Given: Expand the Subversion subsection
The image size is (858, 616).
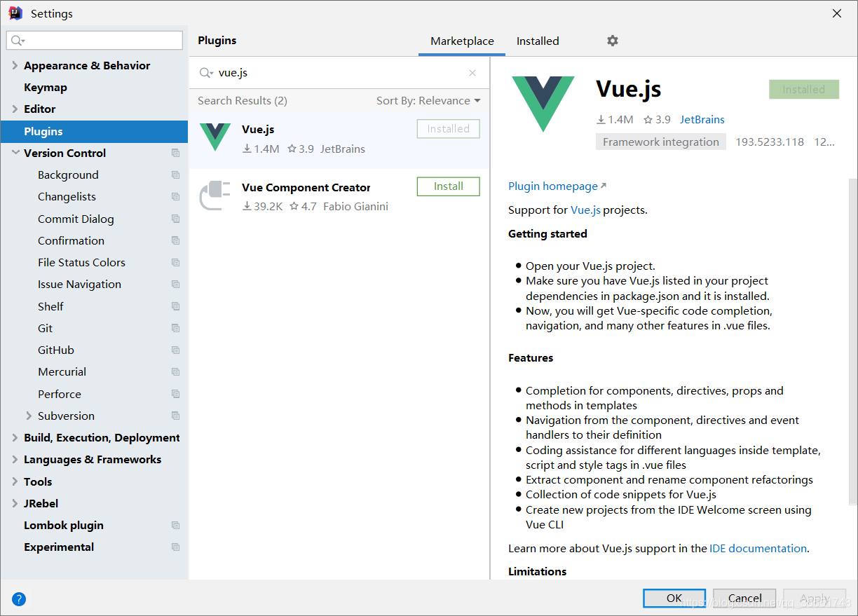Looking at the screenshot, I should [29, 416].
